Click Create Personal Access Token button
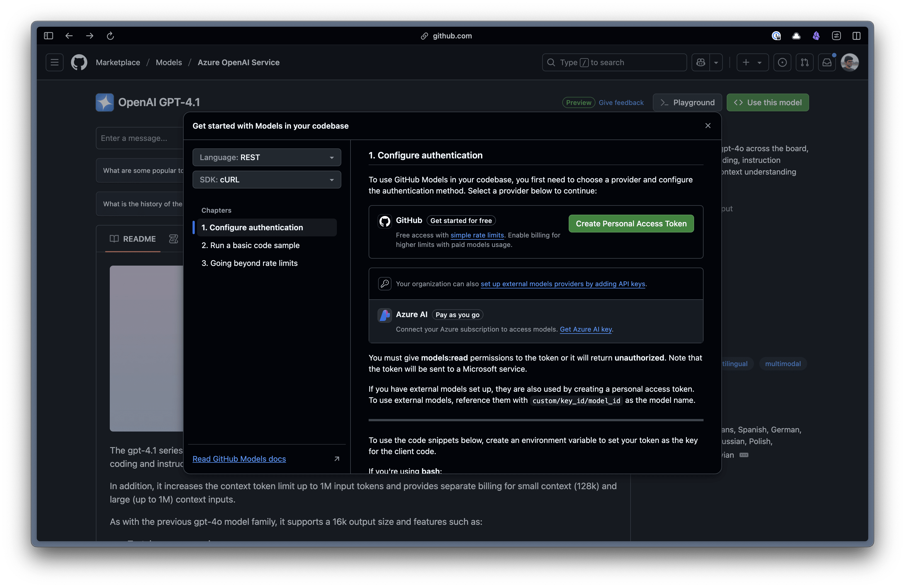Image resolution: width=905 pixels, height=588 pixels. point(631,224)
